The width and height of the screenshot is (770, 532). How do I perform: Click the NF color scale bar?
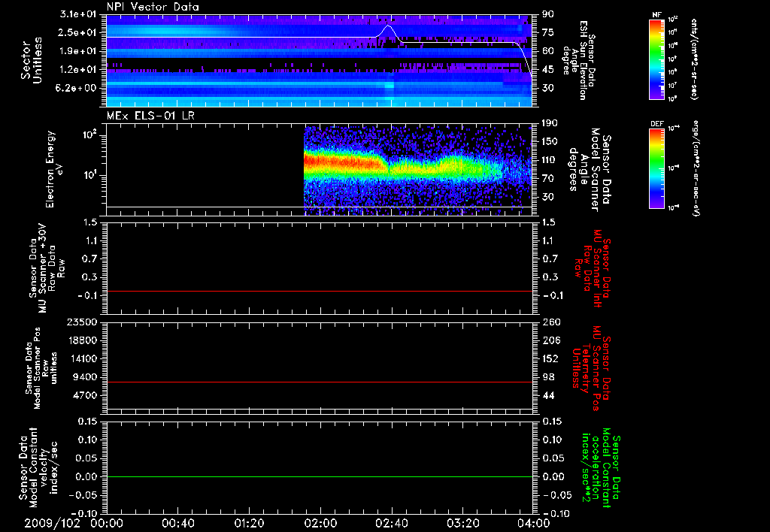coord(656,59)
